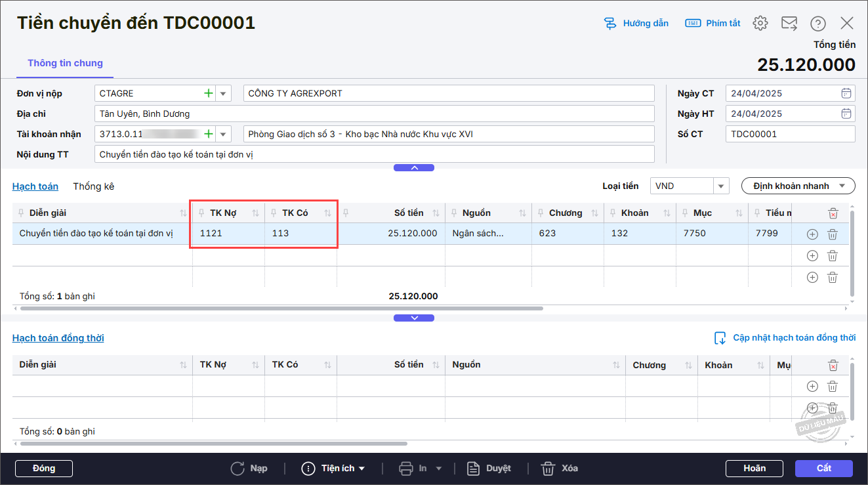868x485 pixels.
Task: Click the Cập nhật hạch toán đồng thời icon
Action: [720, 338]
